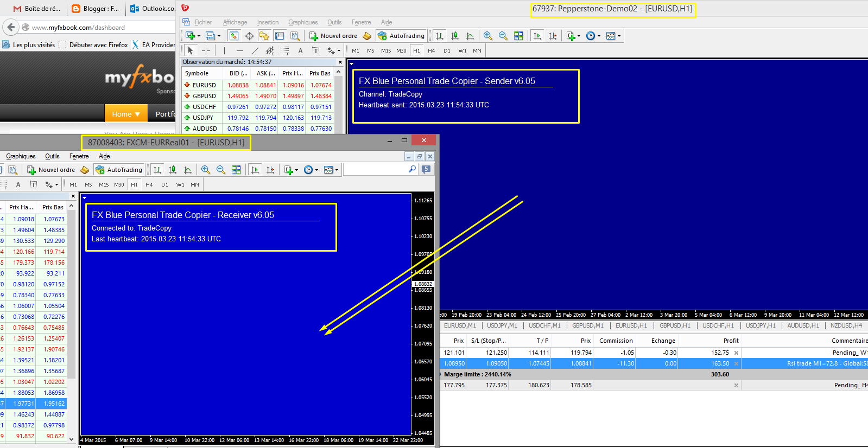The width and height of the screenshot is (868, 448).
Task: Select trendline tool in Pepperstone window
Action: (255, 50)
